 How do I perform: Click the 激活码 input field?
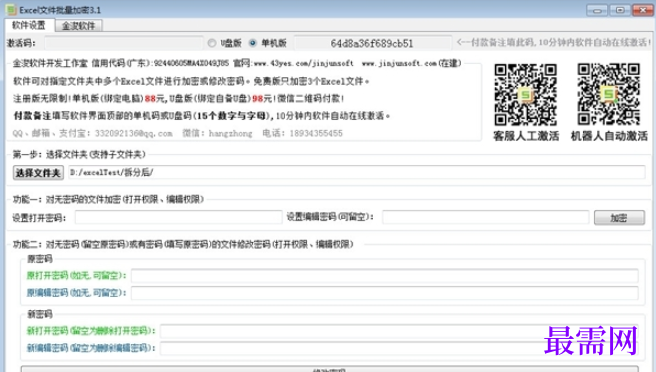(x=124, y=43)
